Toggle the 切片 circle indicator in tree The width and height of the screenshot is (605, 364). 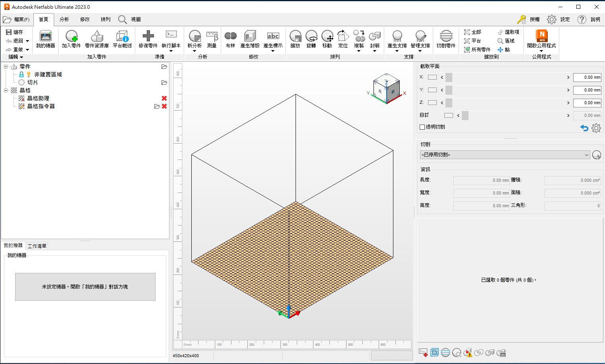tap(21, 82)
